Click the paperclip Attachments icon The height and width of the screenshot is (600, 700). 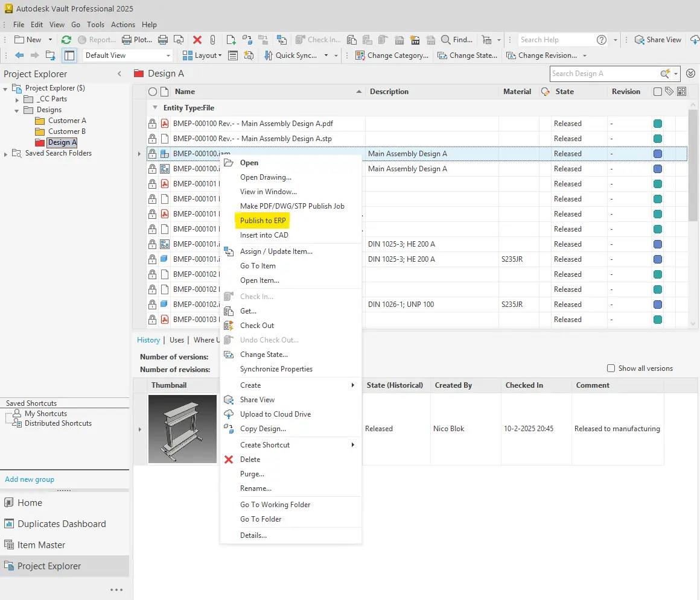212,40
